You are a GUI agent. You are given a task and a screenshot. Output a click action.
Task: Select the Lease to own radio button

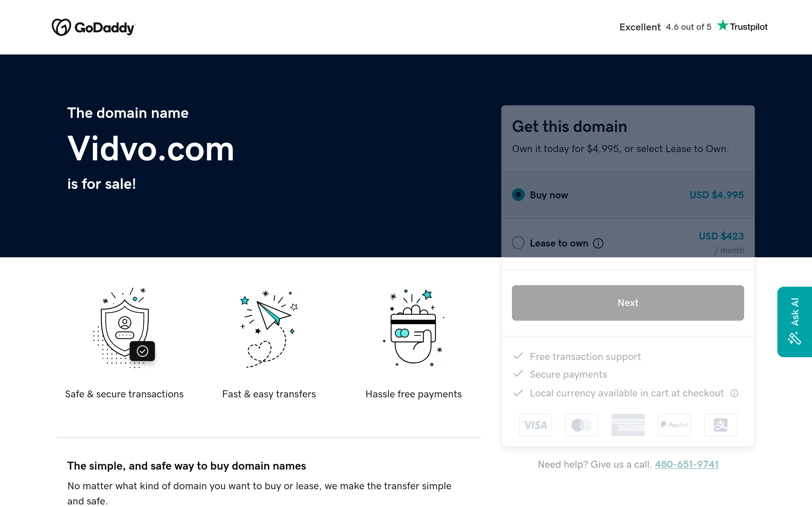tap(518, 243)
